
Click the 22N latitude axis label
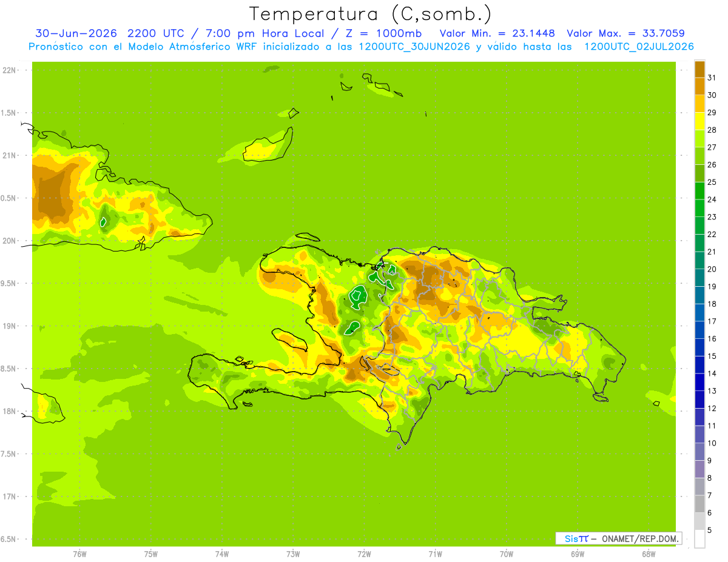click(9, 70)
